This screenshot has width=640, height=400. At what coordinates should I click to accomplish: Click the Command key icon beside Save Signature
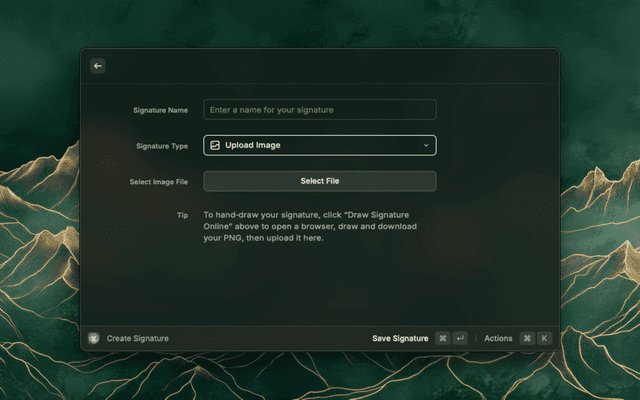(442, 338)
